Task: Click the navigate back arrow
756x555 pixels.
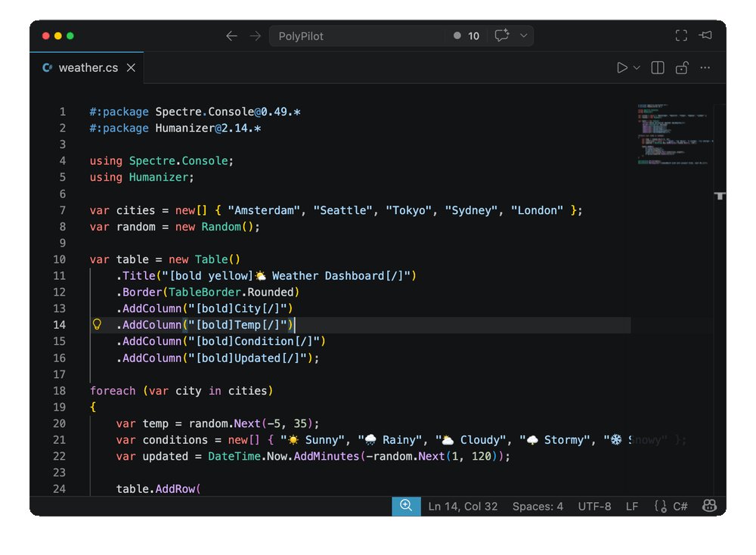Action: [232, 35]
